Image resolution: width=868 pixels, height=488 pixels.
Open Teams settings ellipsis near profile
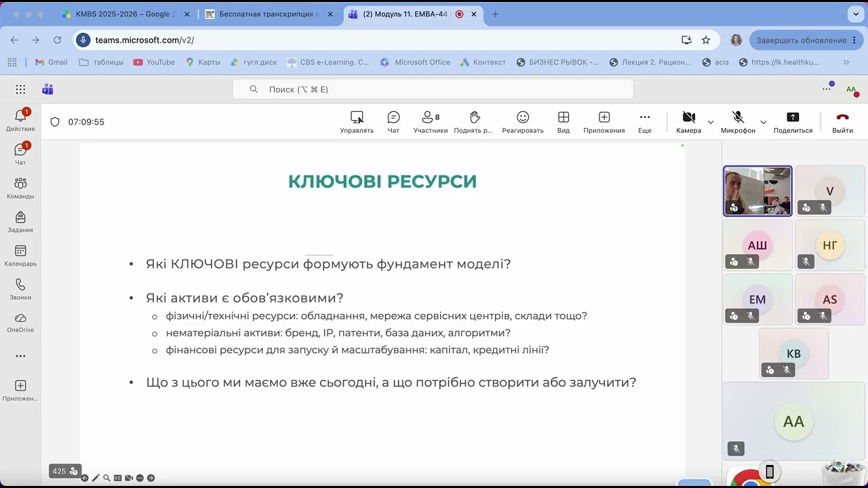(x=827, y=88)
